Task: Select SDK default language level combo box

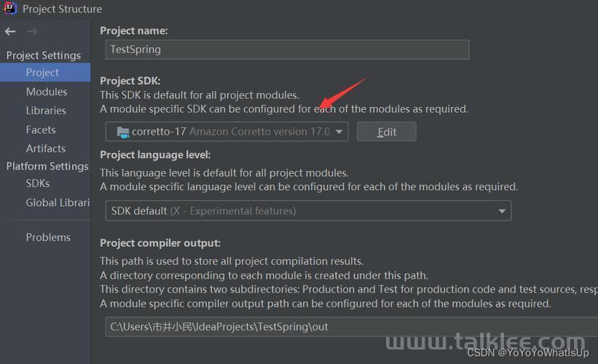Action: [x=308, y=211]
